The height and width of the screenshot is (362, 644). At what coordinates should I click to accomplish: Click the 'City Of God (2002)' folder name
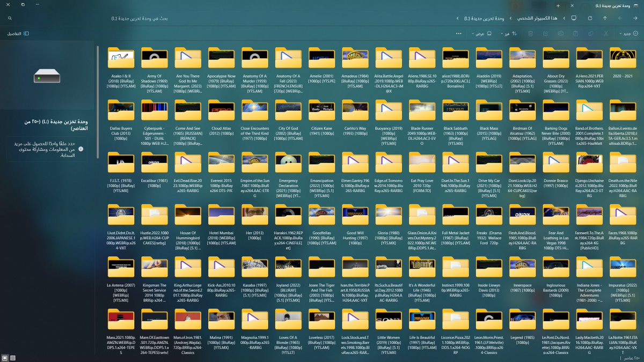coord(288,134)
